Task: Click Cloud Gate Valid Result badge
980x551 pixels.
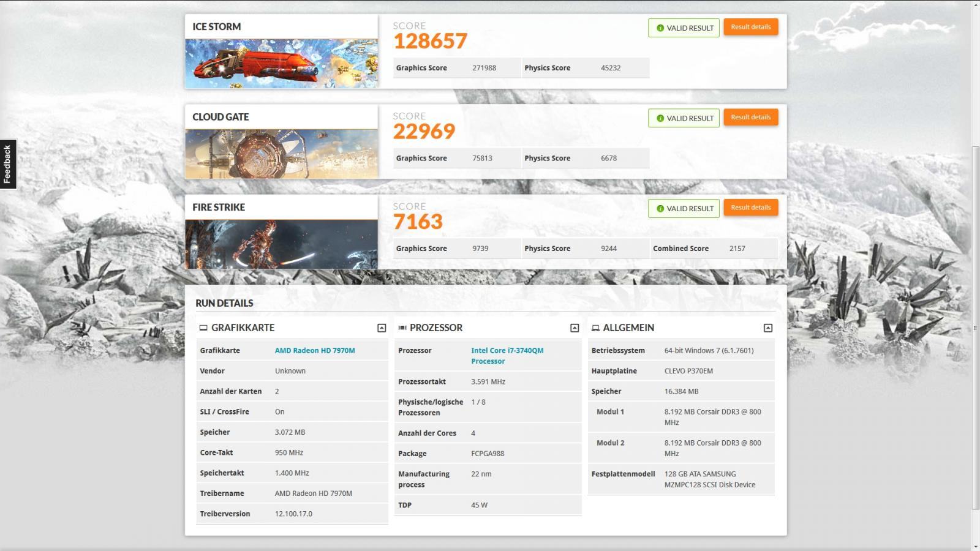Action: [x=684, y=118]
